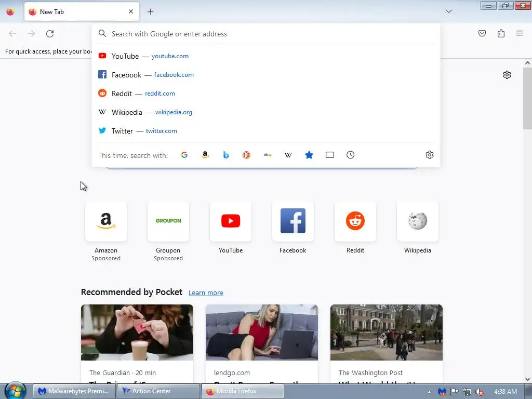Open the network tray icon
The width and height of the screenshot is (532, 399).
467,392
